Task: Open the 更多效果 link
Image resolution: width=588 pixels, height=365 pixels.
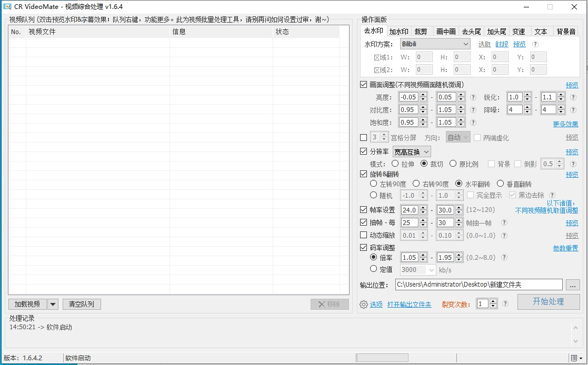Action: tap(565, 124)
